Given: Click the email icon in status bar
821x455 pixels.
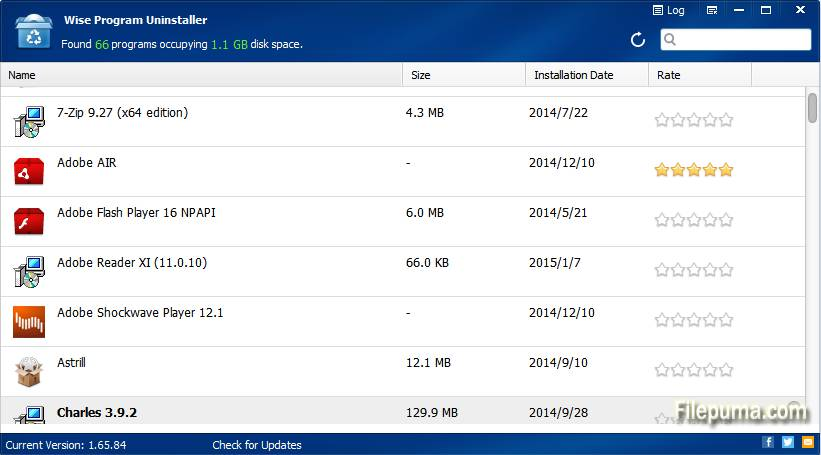Looking at the screenshot, I should [807, 442].
